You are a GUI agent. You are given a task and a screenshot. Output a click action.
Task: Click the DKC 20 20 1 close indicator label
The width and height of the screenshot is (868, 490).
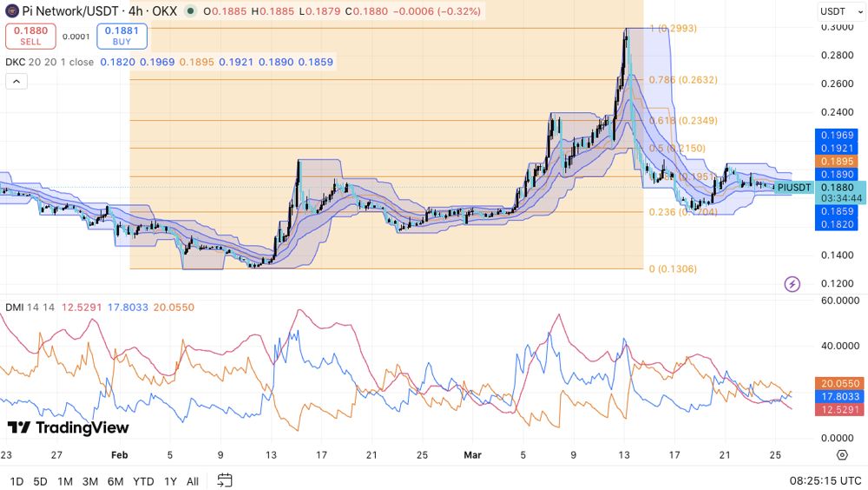(x=49, y=62)
